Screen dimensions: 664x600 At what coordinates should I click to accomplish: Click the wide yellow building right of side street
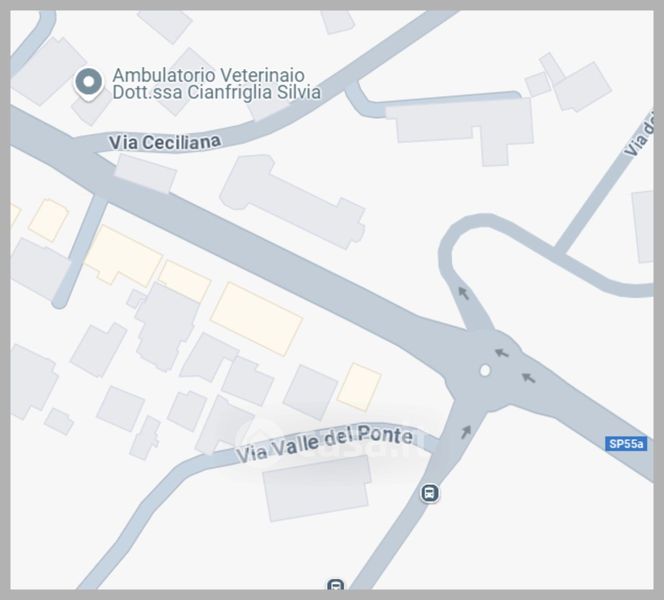click(123, 256)
